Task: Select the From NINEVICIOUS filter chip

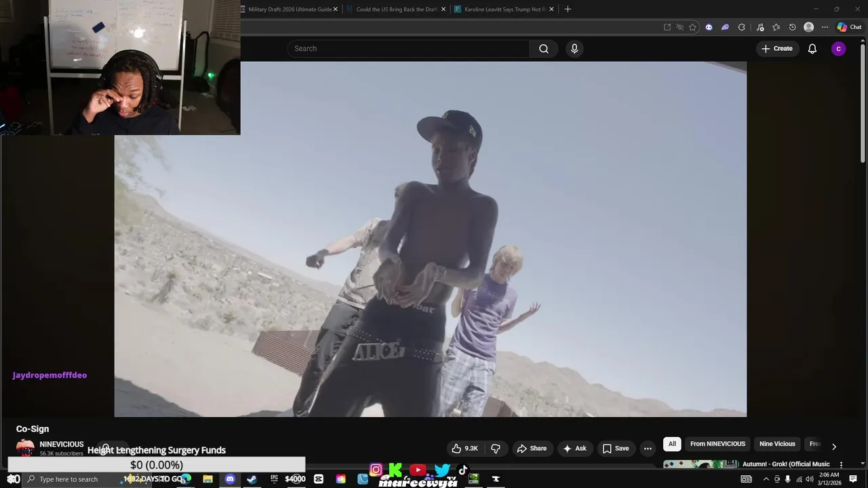Action: (x=717, y=444)
